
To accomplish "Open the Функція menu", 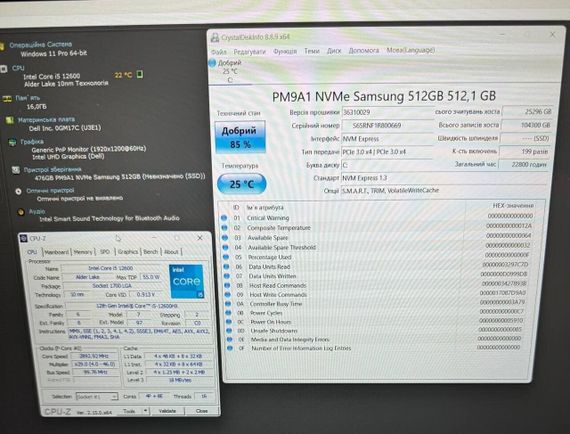I will [285, 51].
